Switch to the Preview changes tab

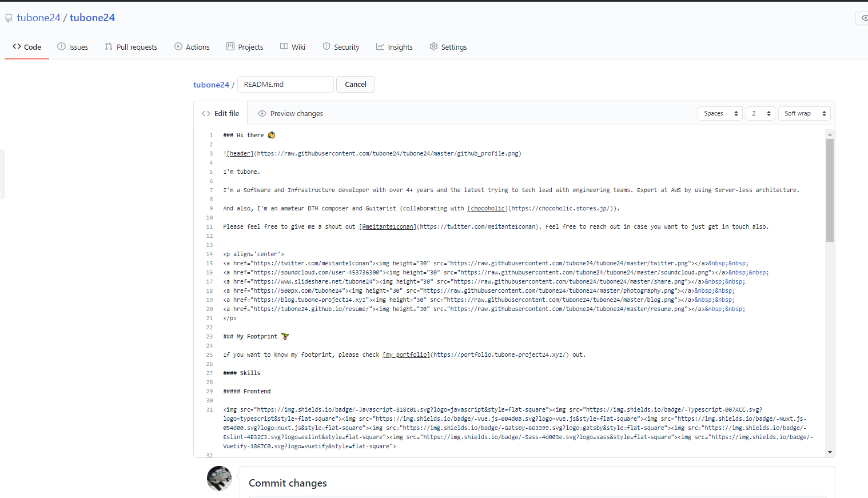[297, 113]
